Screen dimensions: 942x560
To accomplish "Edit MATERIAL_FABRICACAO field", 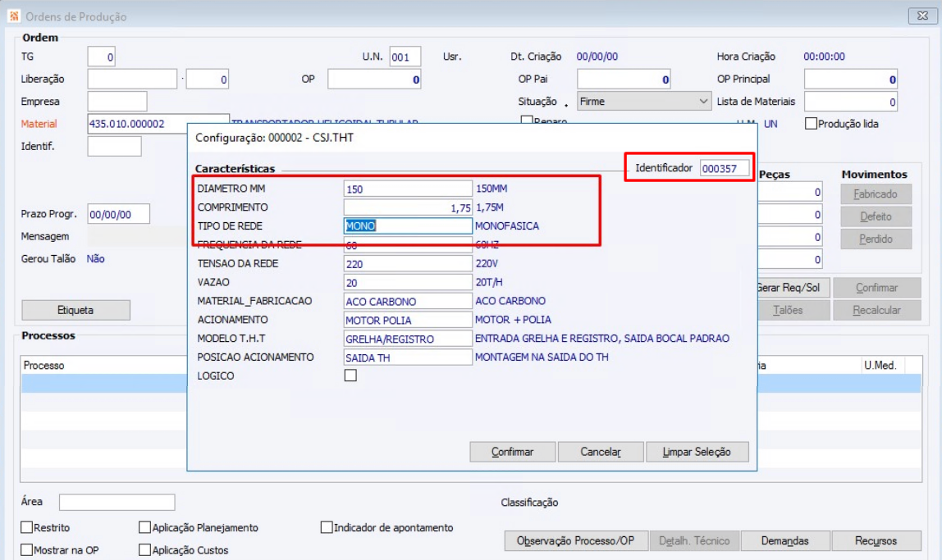I will (x=408, y=301).
